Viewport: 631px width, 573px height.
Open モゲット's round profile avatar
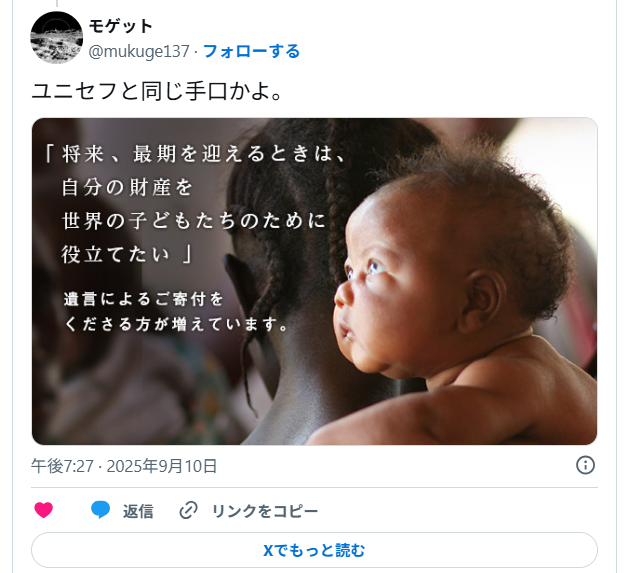coord(56,37)
